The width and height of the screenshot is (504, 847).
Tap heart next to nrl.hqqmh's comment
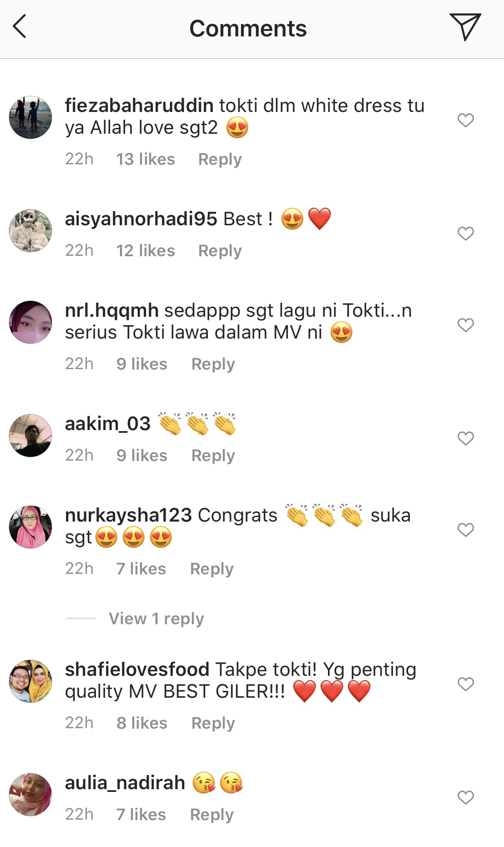tap(466, 325)
